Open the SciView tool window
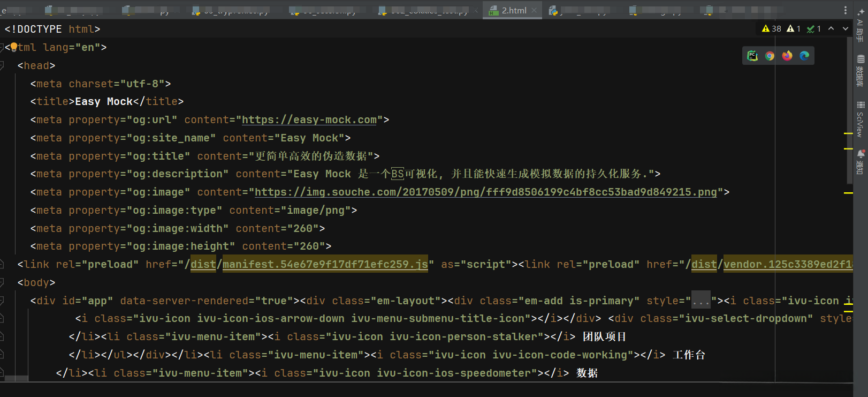Viewport: 868px width, 397px height. (x=861, y=119)
